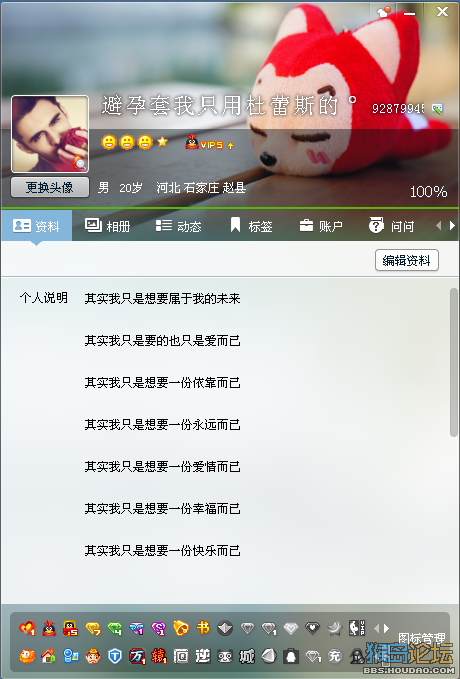Viewport: 460px width, 679px height.
Task: Open the 动态 tab
Action: [178, 226]
